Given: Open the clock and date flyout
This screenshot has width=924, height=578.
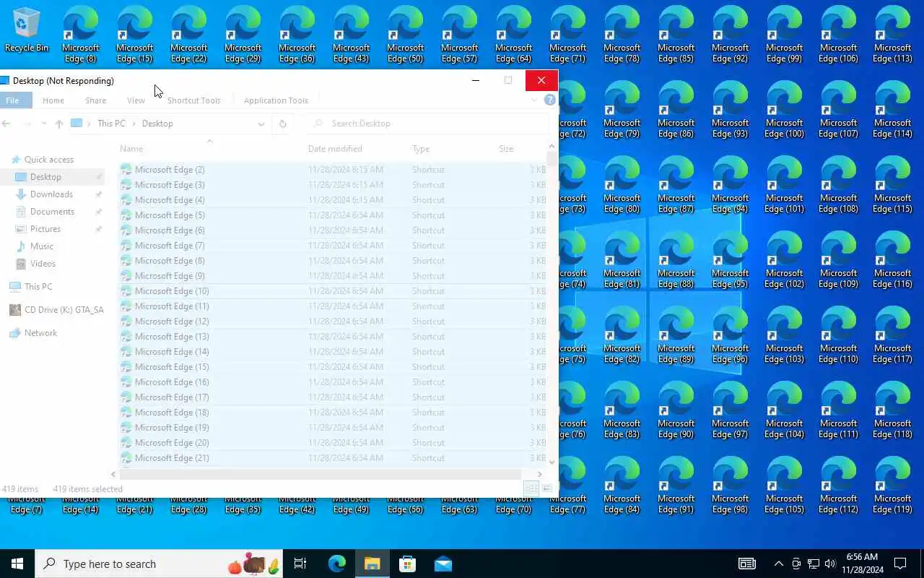Looking at the screenshot, I should [862, 564].
